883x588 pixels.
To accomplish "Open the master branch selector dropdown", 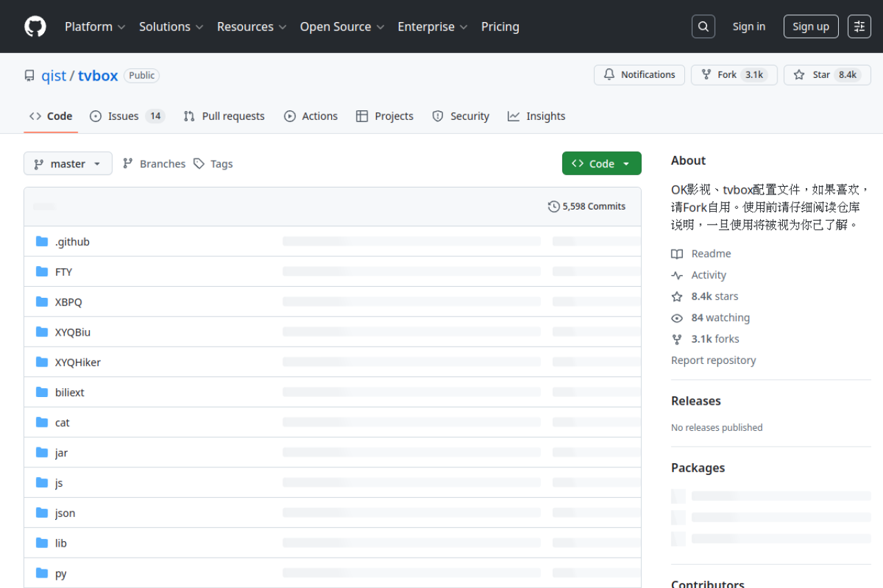I will (x=68, y=163).
